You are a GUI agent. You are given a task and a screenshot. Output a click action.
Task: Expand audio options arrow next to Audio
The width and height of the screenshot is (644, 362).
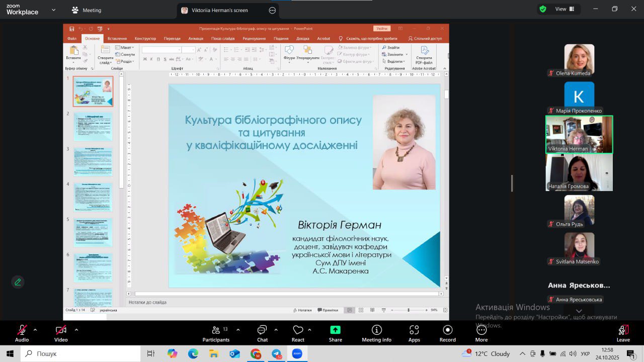click(35, 330)
